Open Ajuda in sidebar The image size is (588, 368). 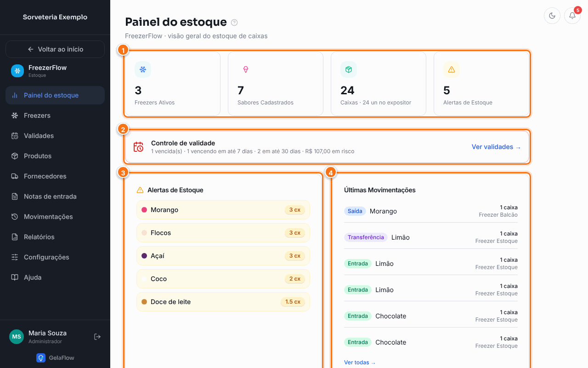(55, 277)
